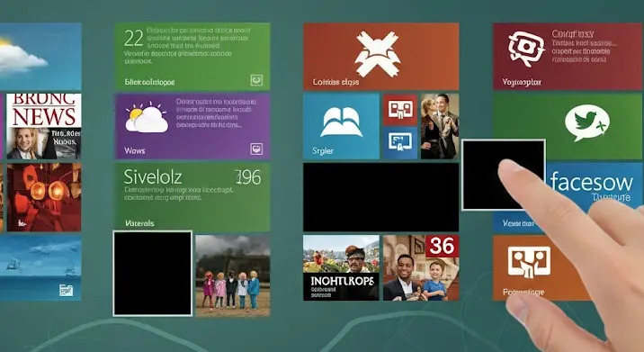The image size is (644, 352).
Task: Open the couple photo tile
Action: pos(440,126)
